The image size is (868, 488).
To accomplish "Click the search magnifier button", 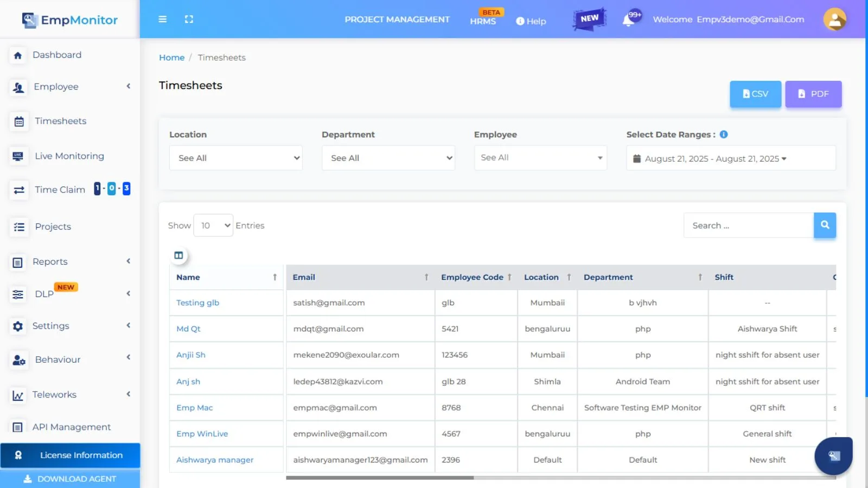I will tap(825, 225).
